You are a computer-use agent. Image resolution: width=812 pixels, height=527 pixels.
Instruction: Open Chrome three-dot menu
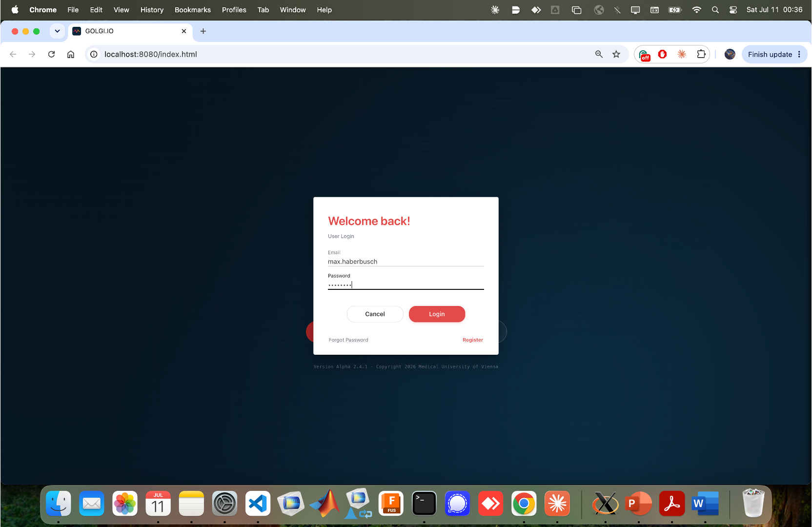click(x=799, y=54)
